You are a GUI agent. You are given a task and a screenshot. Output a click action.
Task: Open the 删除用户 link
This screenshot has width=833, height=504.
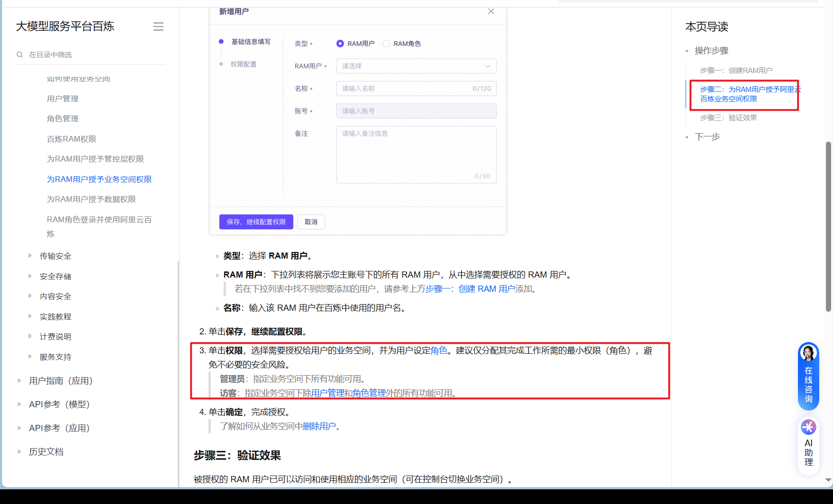[x=320, y=426]
